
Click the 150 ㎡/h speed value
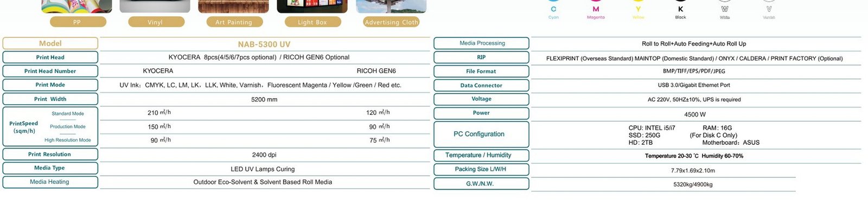tap(159, 126)
